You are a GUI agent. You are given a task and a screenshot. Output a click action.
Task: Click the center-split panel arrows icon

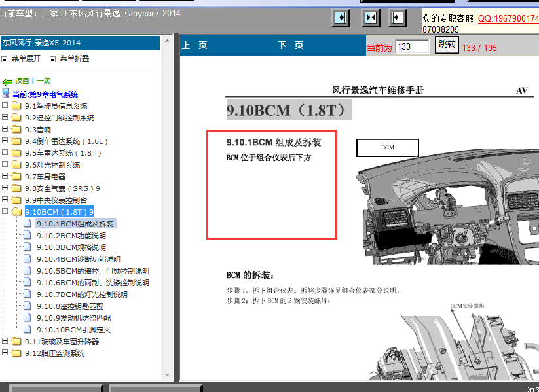371,18
